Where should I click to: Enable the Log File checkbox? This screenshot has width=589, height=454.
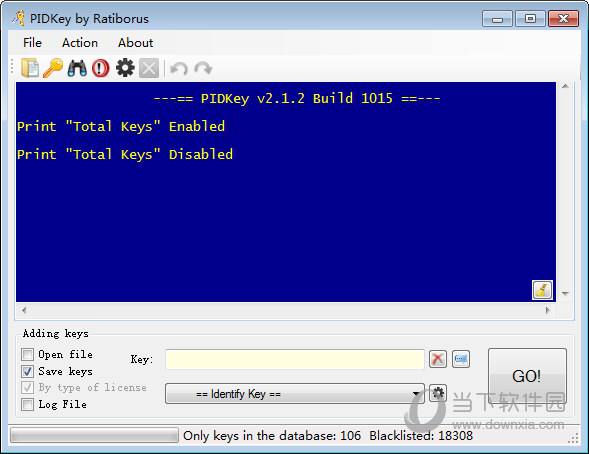point(27,404)
